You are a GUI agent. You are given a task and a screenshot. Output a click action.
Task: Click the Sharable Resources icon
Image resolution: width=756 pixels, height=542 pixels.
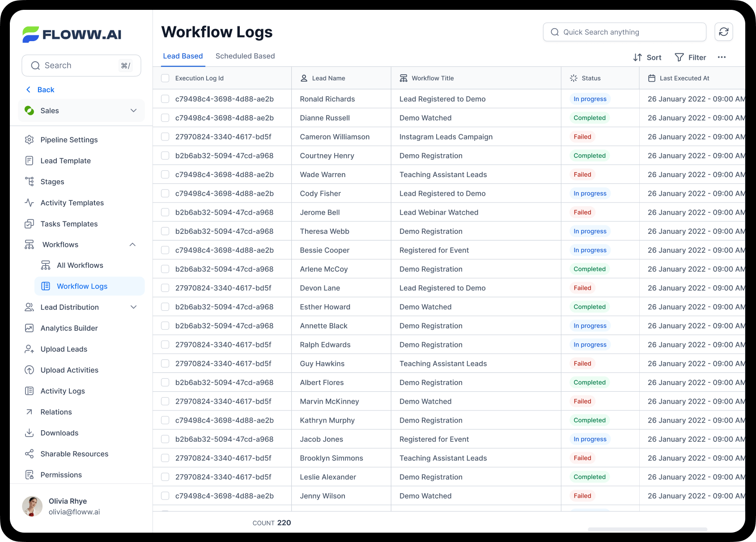point(29,453)
